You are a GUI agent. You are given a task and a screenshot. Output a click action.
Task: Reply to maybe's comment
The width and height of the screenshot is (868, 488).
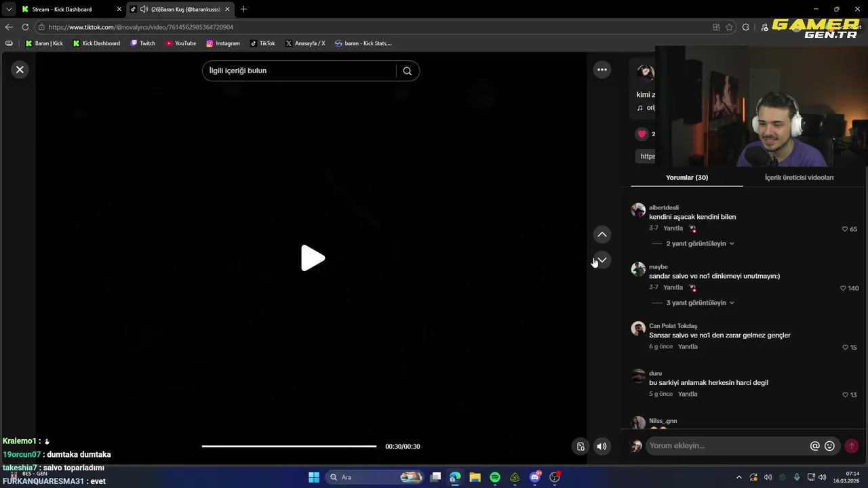click(673, 287)
